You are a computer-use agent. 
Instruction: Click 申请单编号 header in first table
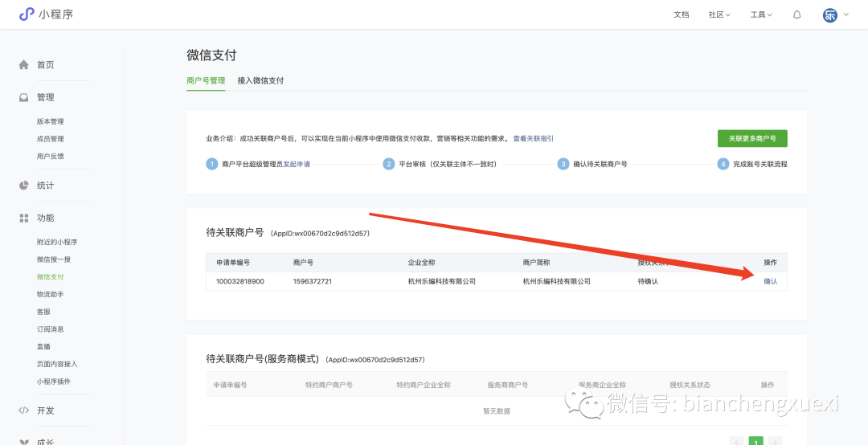233,263
